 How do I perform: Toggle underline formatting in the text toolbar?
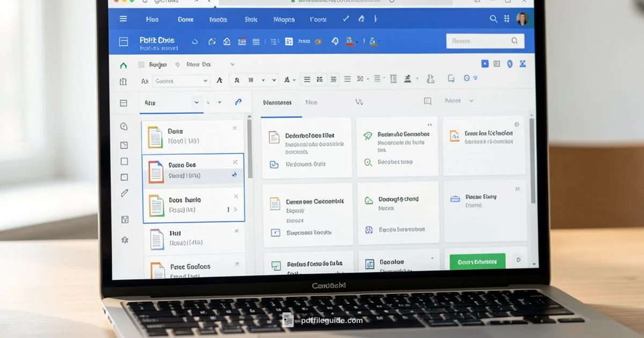[x=251, y=79]
